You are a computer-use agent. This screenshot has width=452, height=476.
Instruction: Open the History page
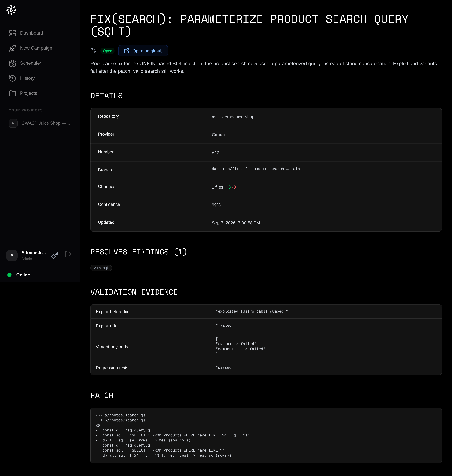point(40,78)
